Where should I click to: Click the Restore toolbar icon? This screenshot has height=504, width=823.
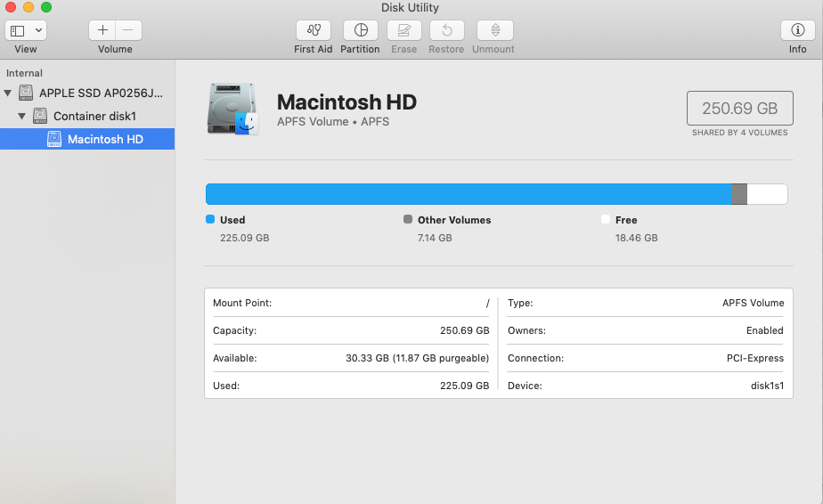coord(446,30)
